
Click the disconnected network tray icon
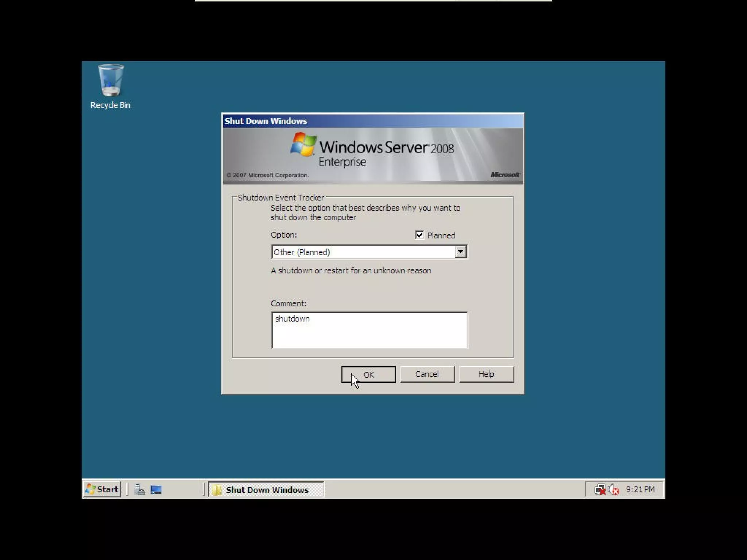(x=600, y=489)
